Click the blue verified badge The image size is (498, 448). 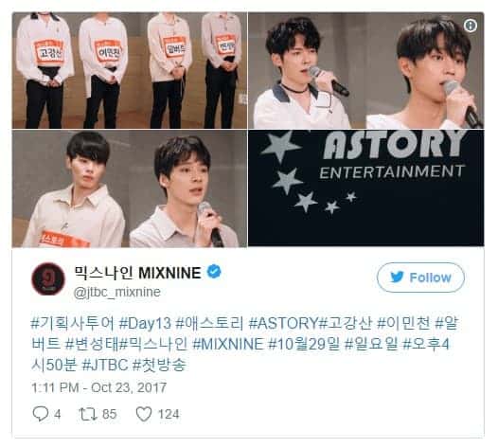tap(214, 272)
